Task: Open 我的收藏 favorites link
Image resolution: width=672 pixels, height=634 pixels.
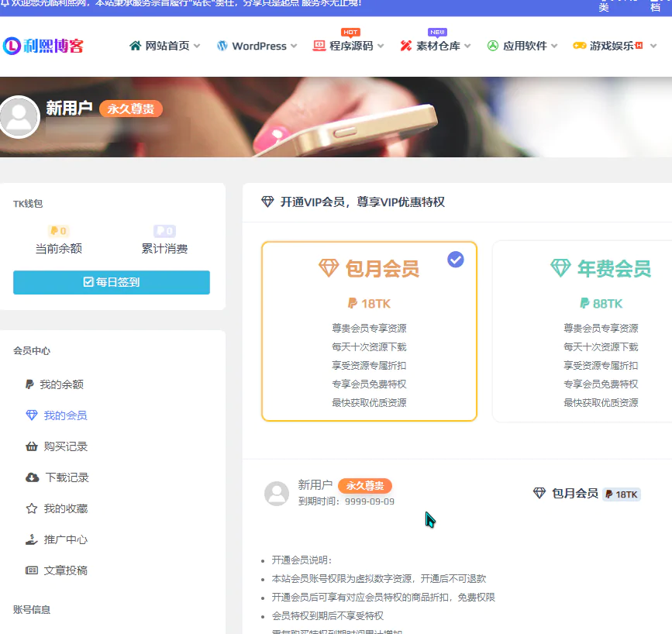Action: click(x=65, y=508)
